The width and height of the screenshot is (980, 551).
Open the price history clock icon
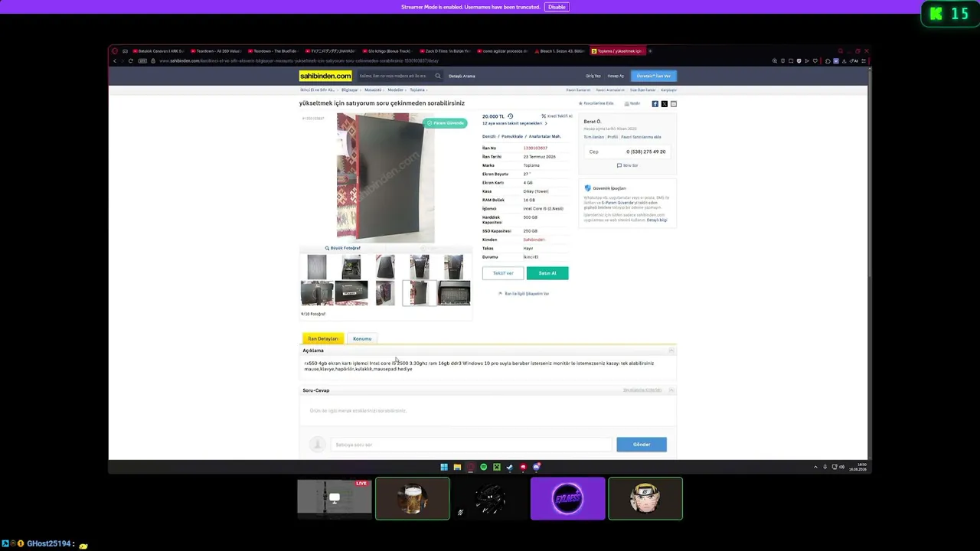(511, 116)
